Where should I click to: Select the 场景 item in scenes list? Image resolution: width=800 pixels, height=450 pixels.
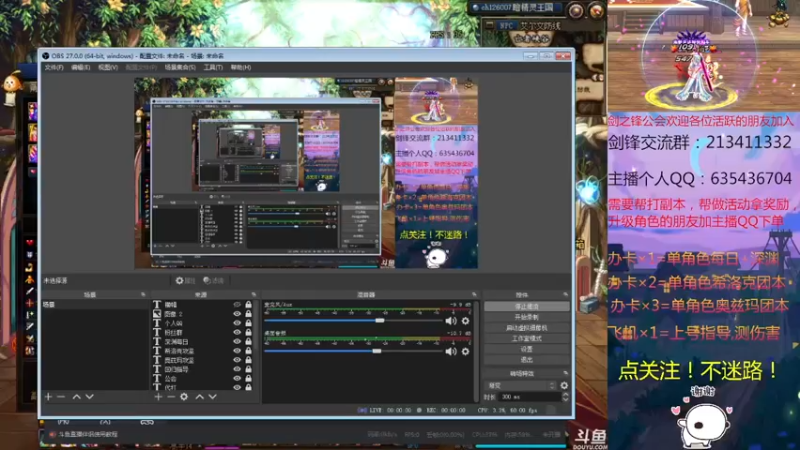pyautogui.click(x=95, y=305)
